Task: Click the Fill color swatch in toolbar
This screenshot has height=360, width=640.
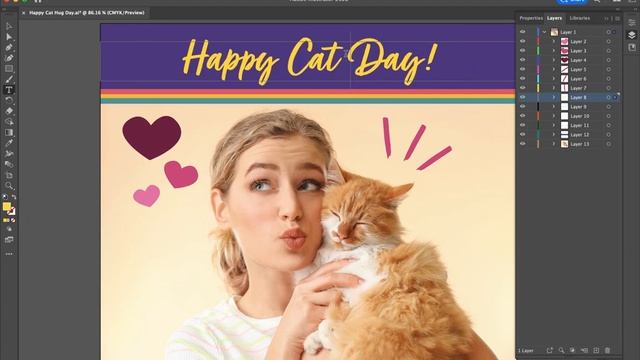Action: click(x=7, y=207)
